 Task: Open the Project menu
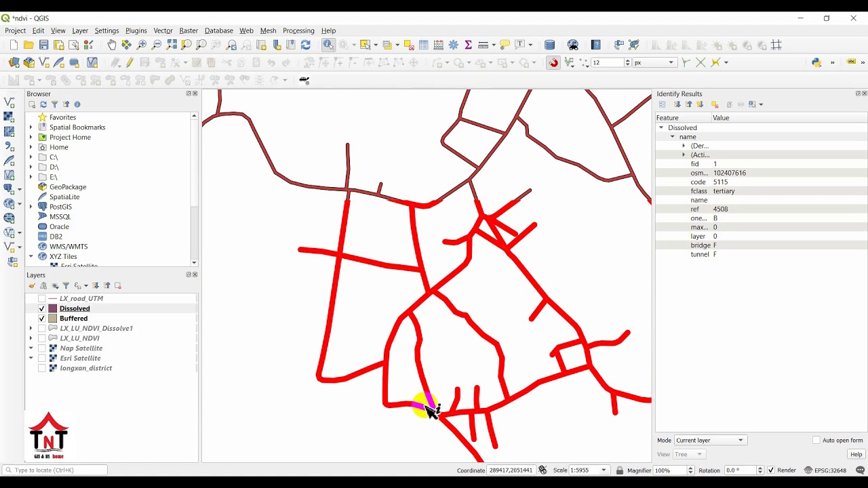[x=15, y=30]
